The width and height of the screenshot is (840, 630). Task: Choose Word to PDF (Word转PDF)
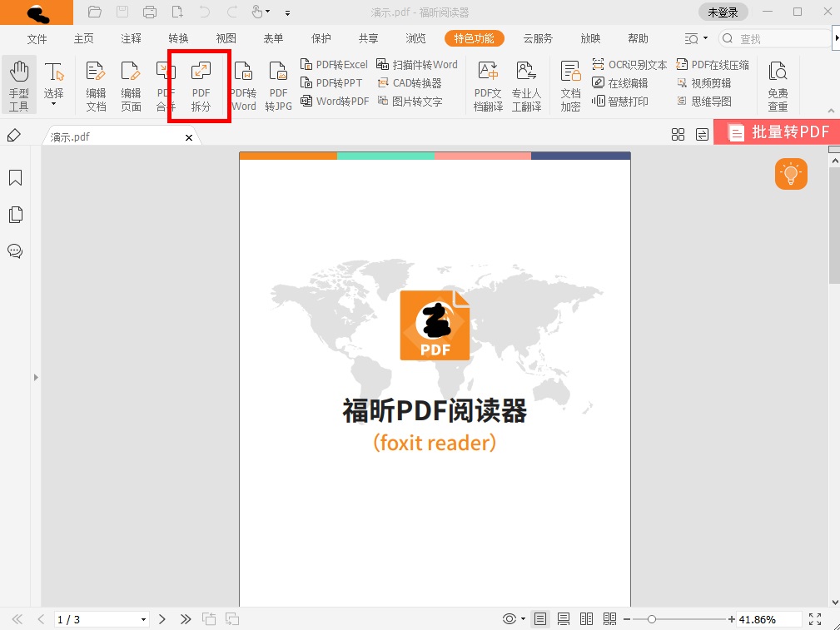[335, 102]
